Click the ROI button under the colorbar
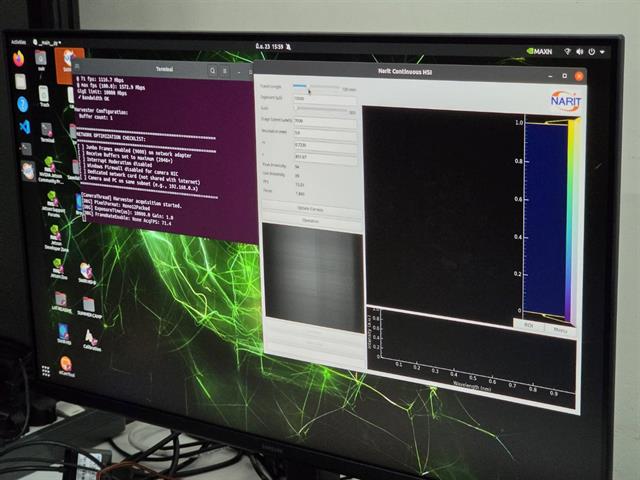The width and height of the screenshot is (640, 480). 529,325
